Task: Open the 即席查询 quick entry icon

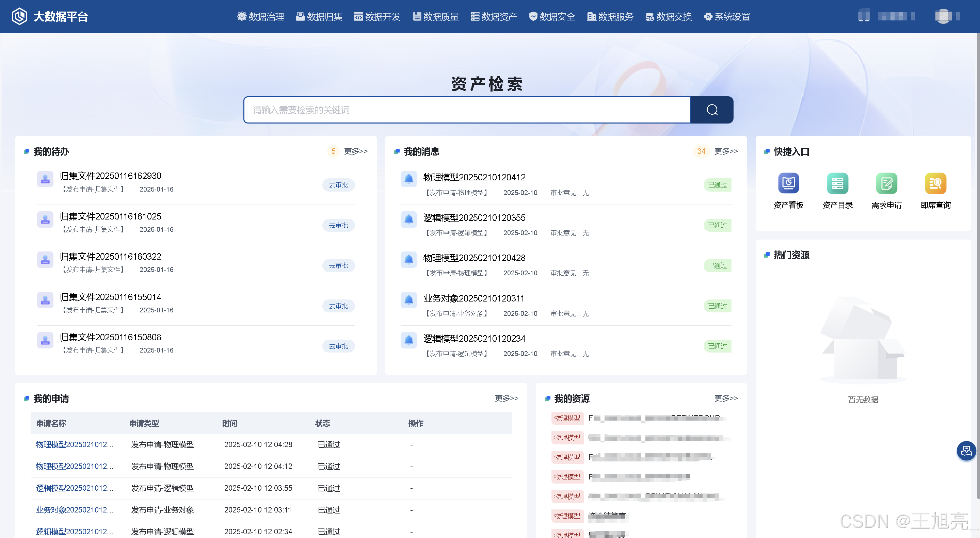Action: coord(935,183)
